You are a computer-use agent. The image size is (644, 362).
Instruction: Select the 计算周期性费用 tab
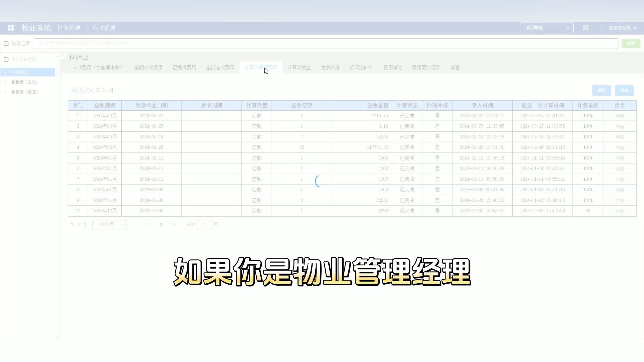(261, 68)
